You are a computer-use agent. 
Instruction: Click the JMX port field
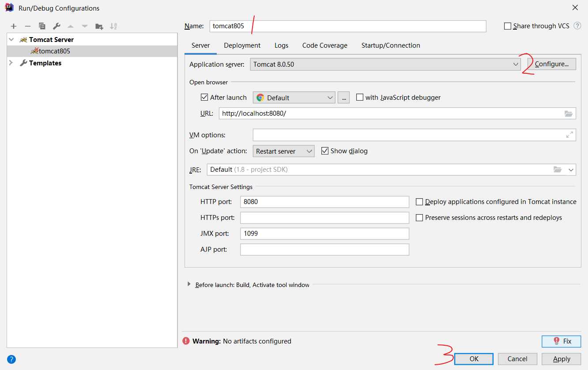click(324, 234)
